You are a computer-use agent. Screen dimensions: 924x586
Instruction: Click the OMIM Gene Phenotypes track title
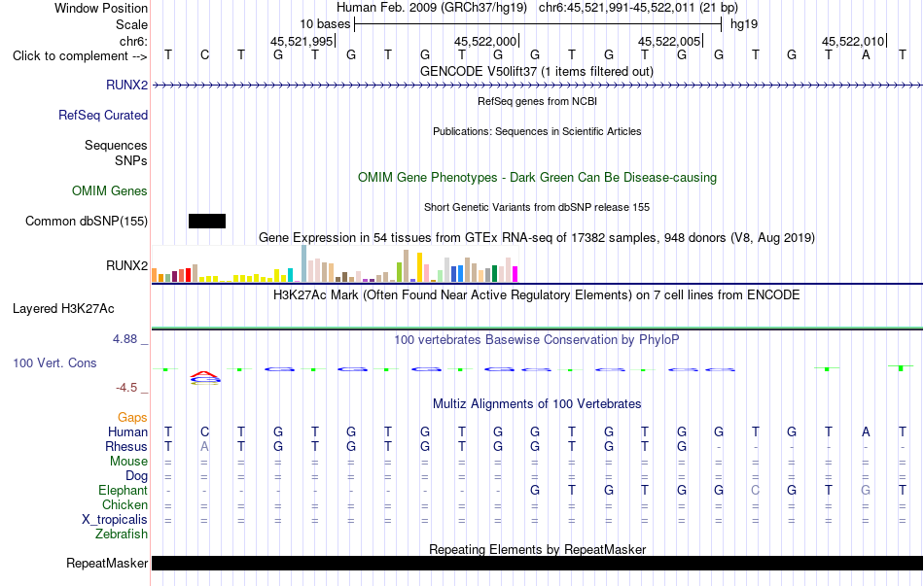pyautogui.click(x=537, y=177)
